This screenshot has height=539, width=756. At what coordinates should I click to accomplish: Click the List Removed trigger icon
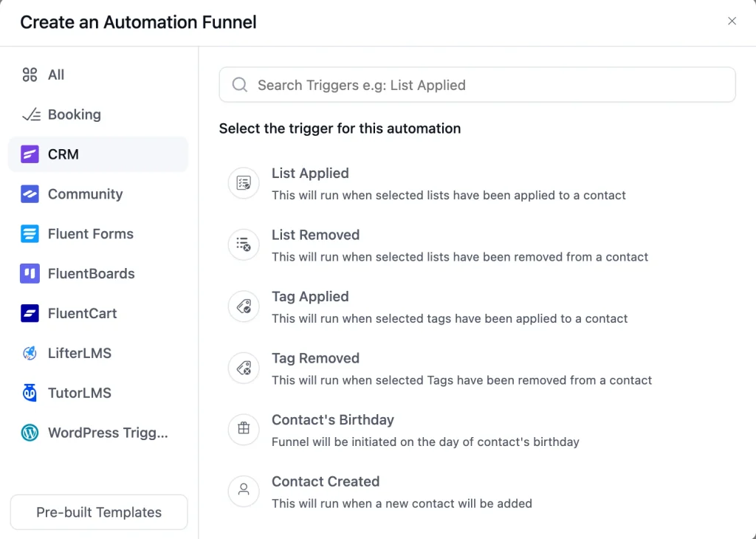coord(244,245)
